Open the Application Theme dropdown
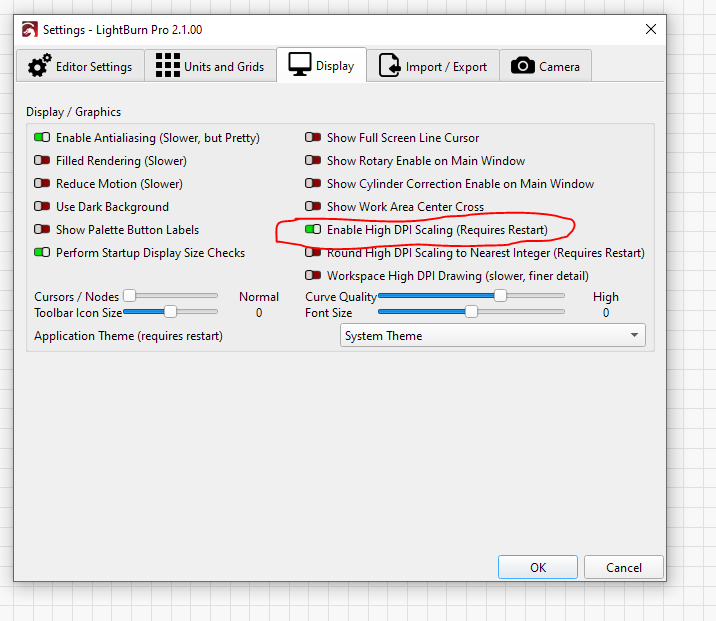The width and height of the screenshot is (716, 621). [x=493, y=336]
